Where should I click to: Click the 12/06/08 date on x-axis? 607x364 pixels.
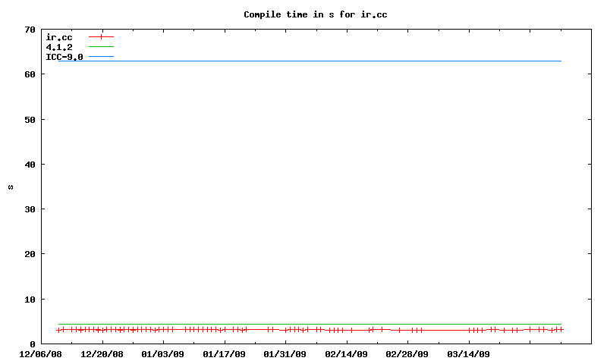tap(41, 353)
